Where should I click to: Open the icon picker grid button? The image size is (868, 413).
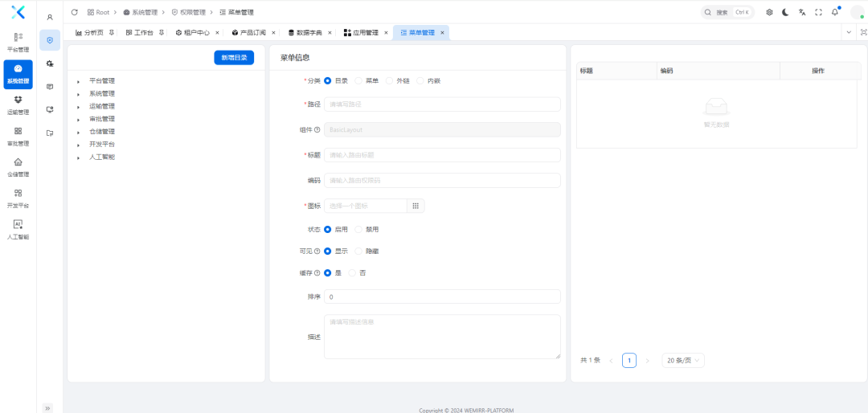click(x=416, y=206)
